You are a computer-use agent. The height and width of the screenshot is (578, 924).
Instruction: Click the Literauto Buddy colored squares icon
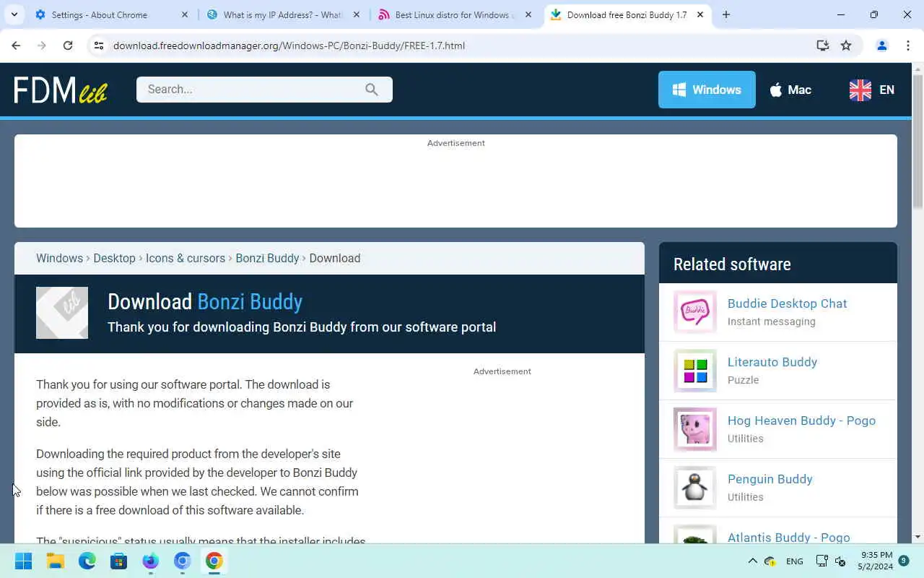click(695, 371)
